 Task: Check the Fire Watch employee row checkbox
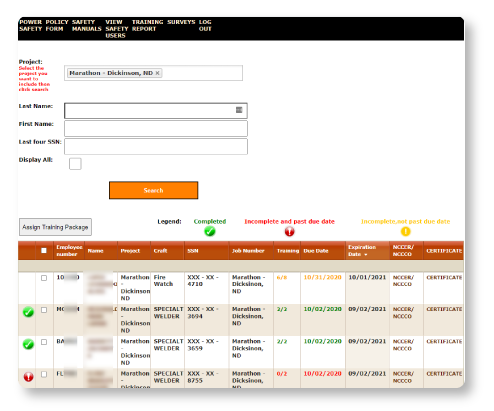tap(44, 278)
